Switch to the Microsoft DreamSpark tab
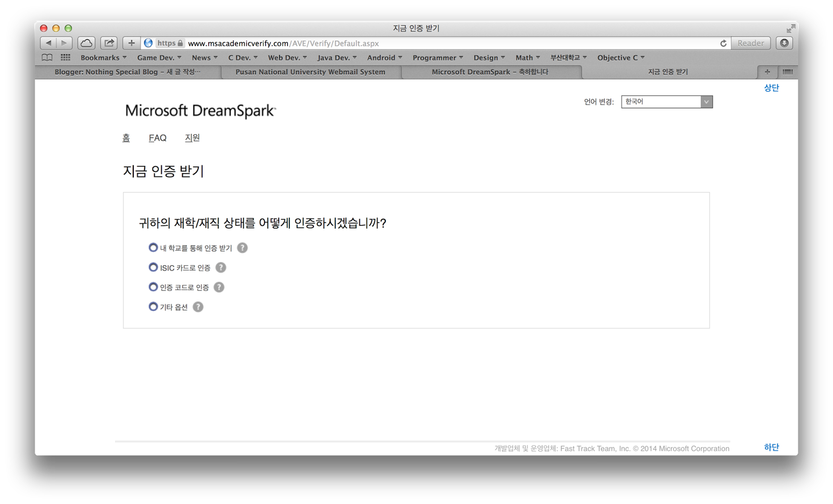This screenshot has height=504, width=833. (x=490, y=72)
